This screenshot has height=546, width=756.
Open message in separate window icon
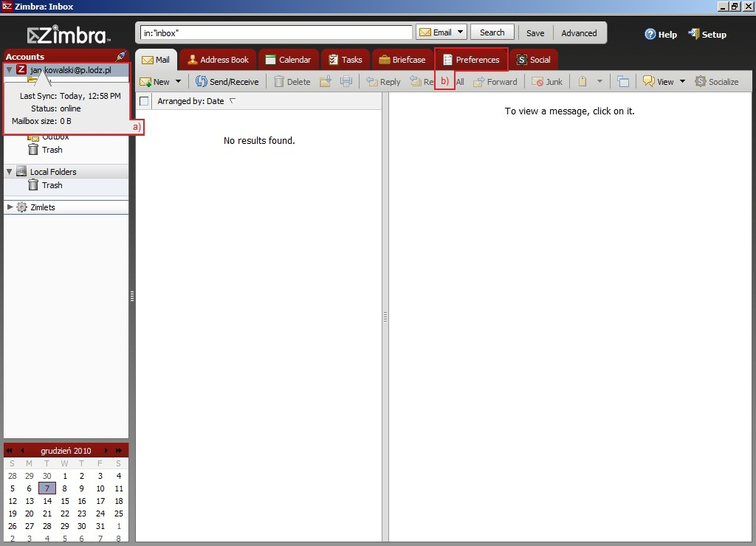(x=623, y=81)
